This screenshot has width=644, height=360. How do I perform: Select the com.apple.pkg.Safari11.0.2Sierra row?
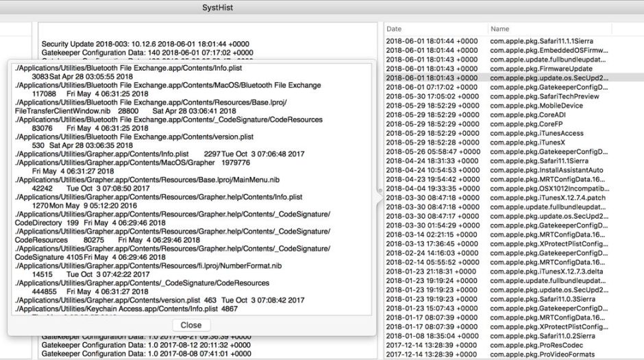pos(538,336)
